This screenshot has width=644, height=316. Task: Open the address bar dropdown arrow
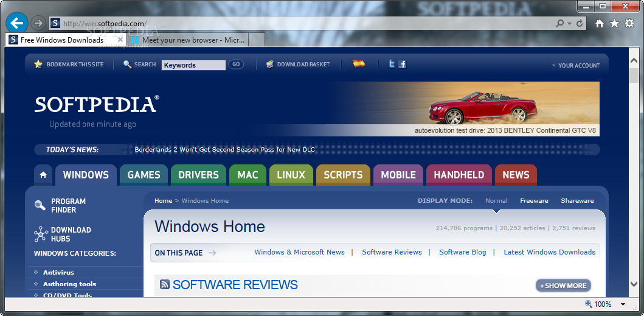569,24
